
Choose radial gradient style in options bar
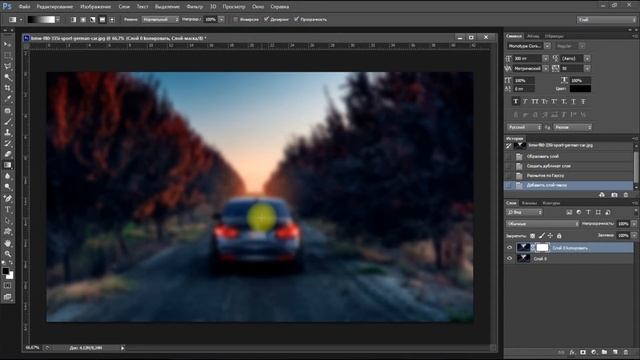click(83, 19)
